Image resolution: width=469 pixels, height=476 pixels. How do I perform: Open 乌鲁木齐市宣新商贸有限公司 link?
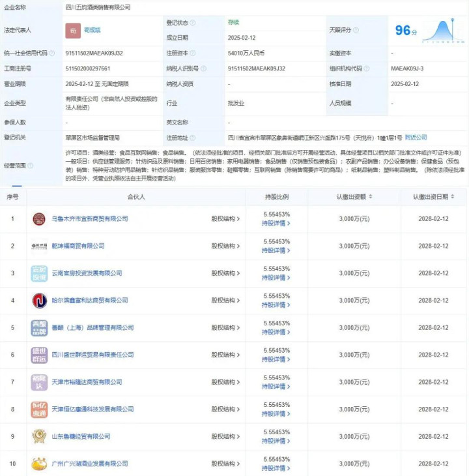(x=90, y=219)
